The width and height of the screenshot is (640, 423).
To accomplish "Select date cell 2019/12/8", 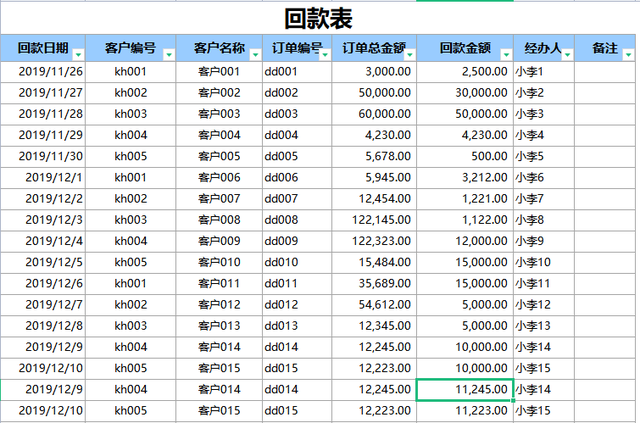I will (x=43, y=326).
